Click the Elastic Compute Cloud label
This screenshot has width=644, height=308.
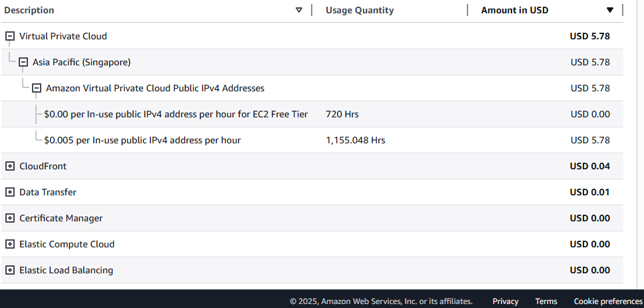67,244
